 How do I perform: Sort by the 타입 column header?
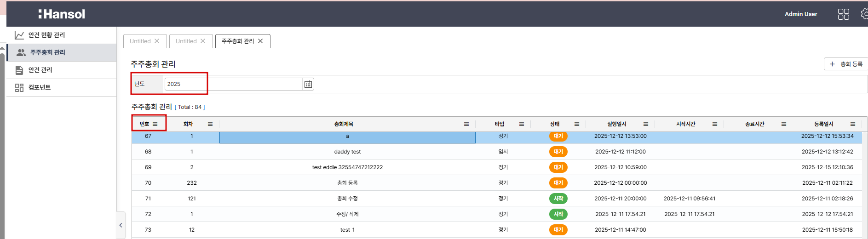pos(500,124)
